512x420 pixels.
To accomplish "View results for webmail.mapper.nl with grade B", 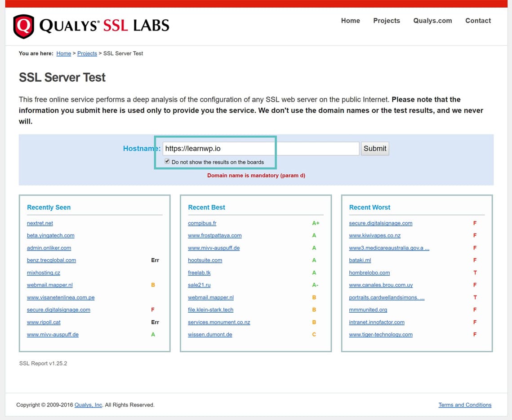I will [x=49, y=285].
